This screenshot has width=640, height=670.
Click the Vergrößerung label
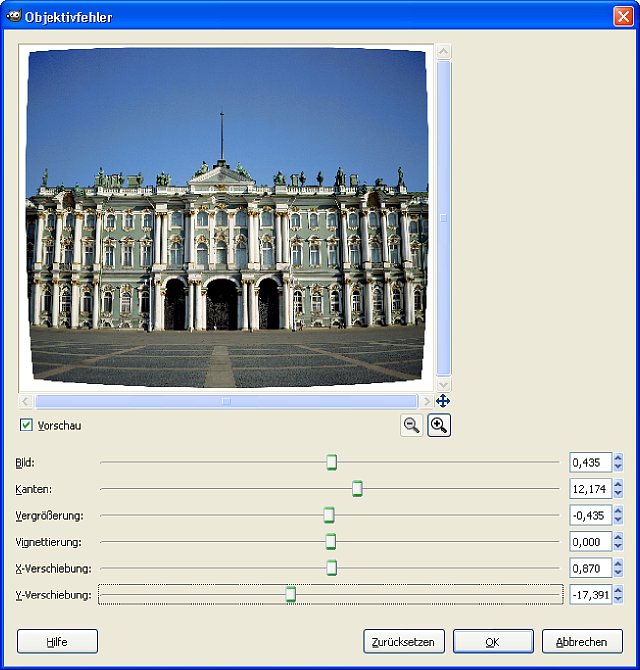click(49, 516)
